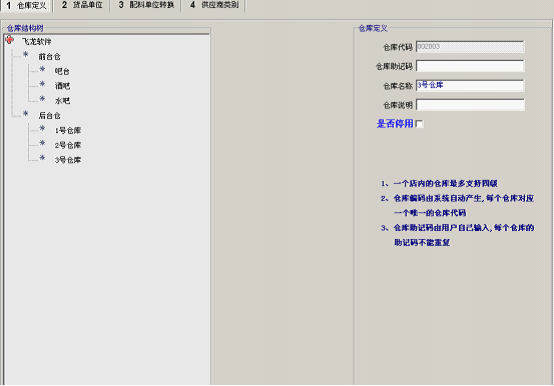The image size is (554, 386).
Task: Select the 前台仓 tree node
Action: coord(49,57)
